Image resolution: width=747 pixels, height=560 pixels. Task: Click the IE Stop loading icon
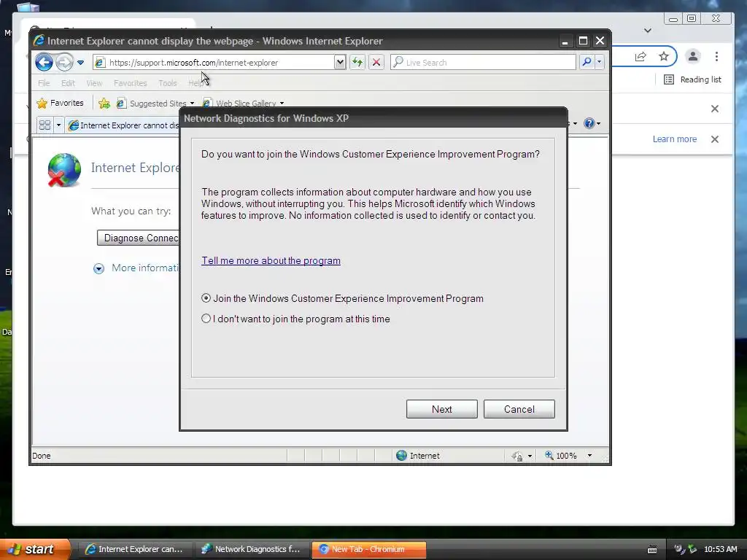(376, 62)
